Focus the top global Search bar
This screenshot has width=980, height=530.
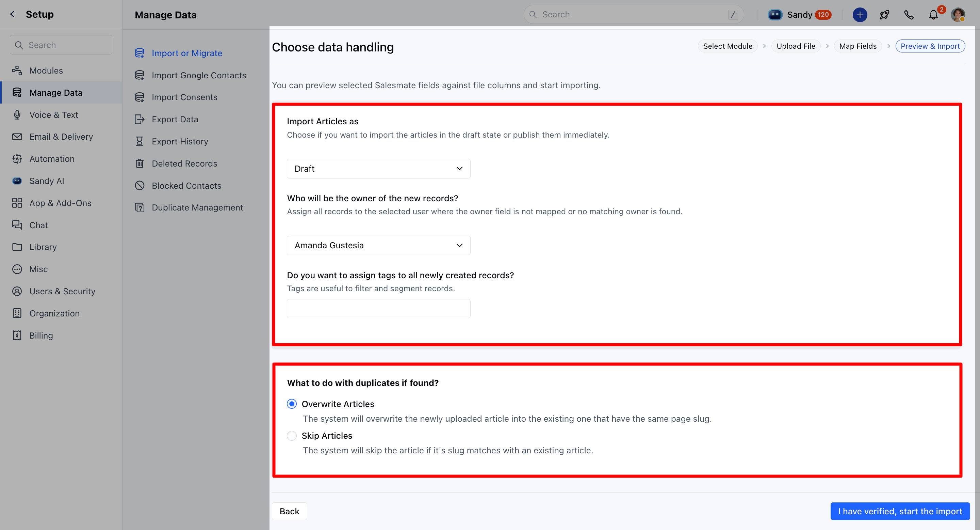pos(633,14)
